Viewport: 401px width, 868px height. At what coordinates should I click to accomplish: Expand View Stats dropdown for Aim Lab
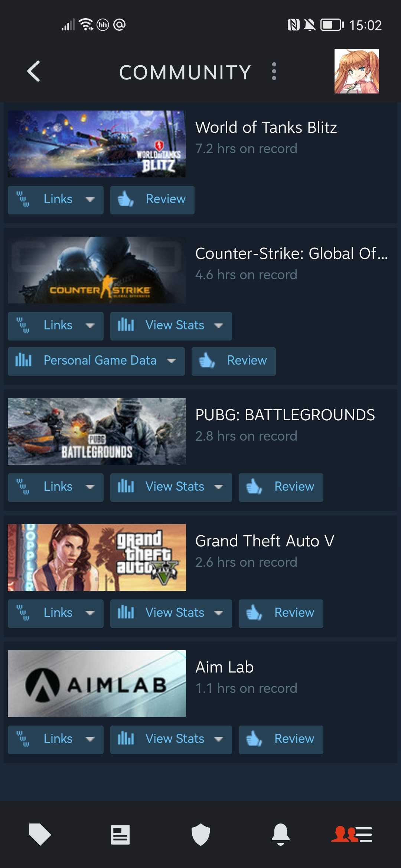point(171,740)
